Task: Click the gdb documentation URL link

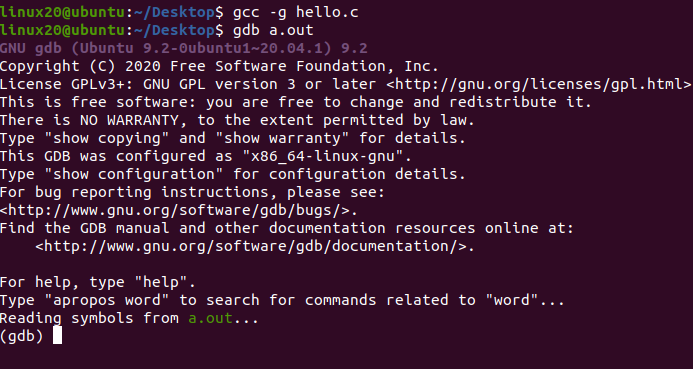Action: click(x=251, y=246)
